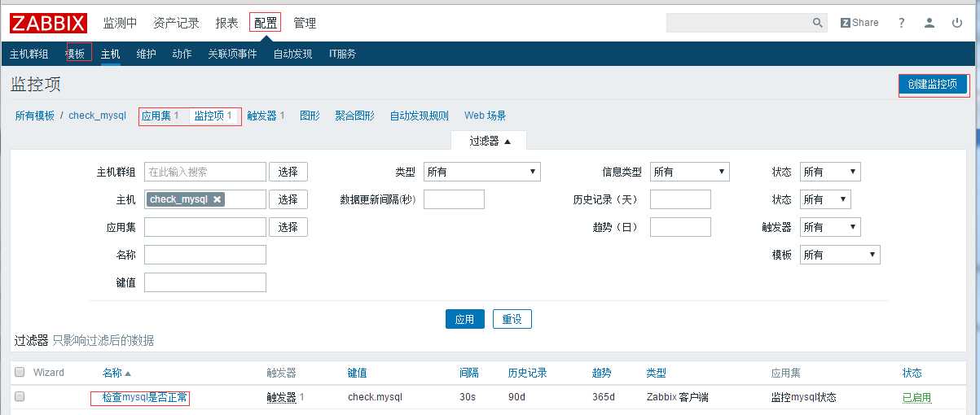980x415 pixels.
Task: Open user profile icon
Action: click(x=929, y=23)
